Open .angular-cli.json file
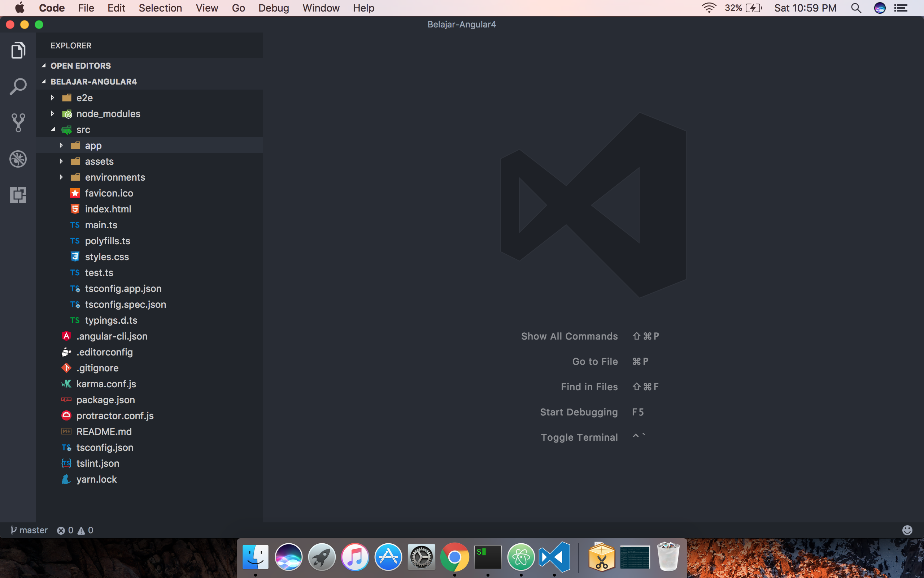 149,336
